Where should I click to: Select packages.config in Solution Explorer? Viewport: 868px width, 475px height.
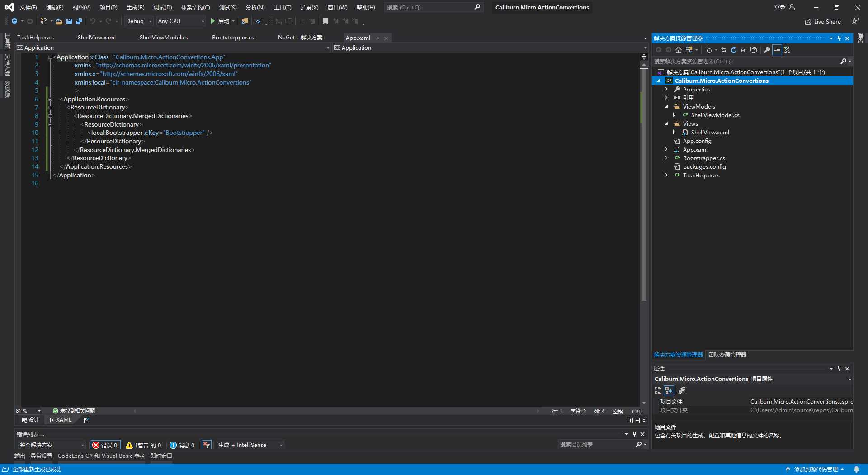tap(704, 167)
